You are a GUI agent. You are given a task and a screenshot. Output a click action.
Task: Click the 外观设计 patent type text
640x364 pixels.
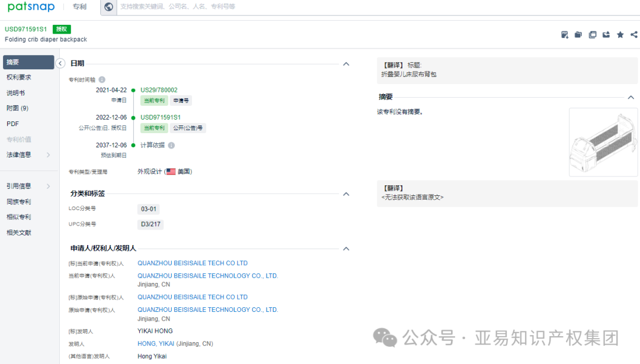(x=149, y=172)
